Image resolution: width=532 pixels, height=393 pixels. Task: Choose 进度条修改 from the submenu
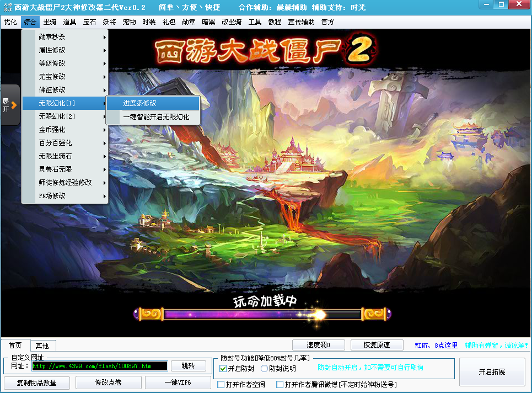153,103
